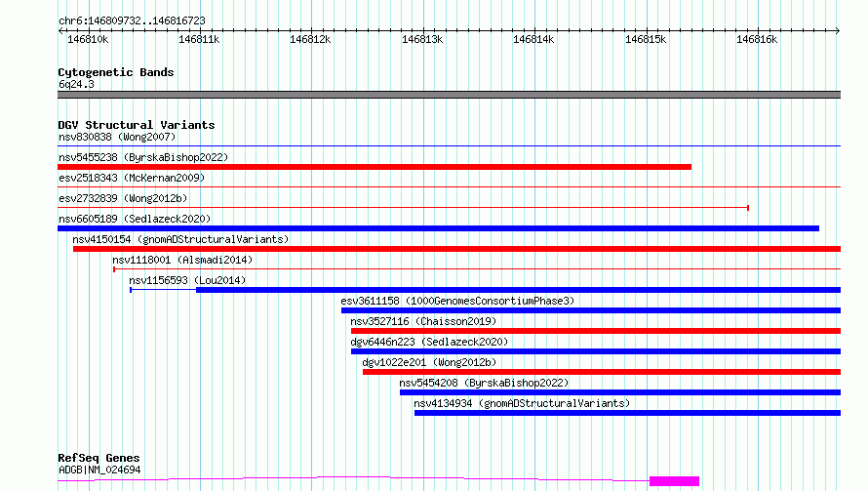Viewport: 868px width, 491px height.
Task: Click the Cytogenetic Bands track title
Action: 116,72
